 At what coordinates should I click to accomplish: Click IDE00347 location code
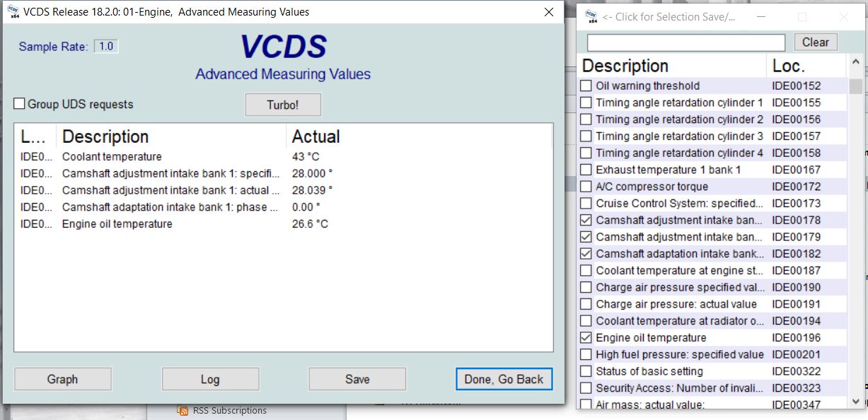tap(796, 404)
